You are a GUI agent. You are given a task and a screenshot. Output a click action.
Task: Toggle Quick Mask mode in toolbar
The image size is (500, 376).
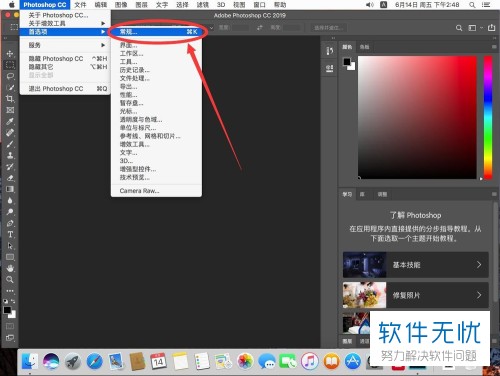tap(10, 326)
